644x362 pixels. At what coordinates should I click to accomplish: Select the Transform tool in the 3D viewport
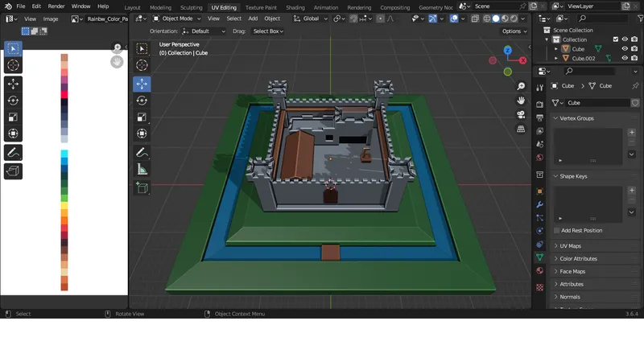[x=142, y=134]
